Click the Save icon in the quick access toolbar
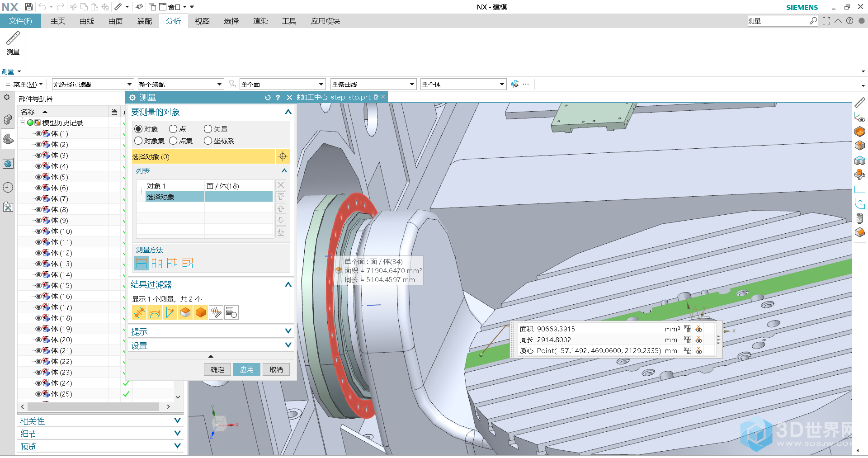868x458 pixels. pyautogui.click(x=28, y=7)
